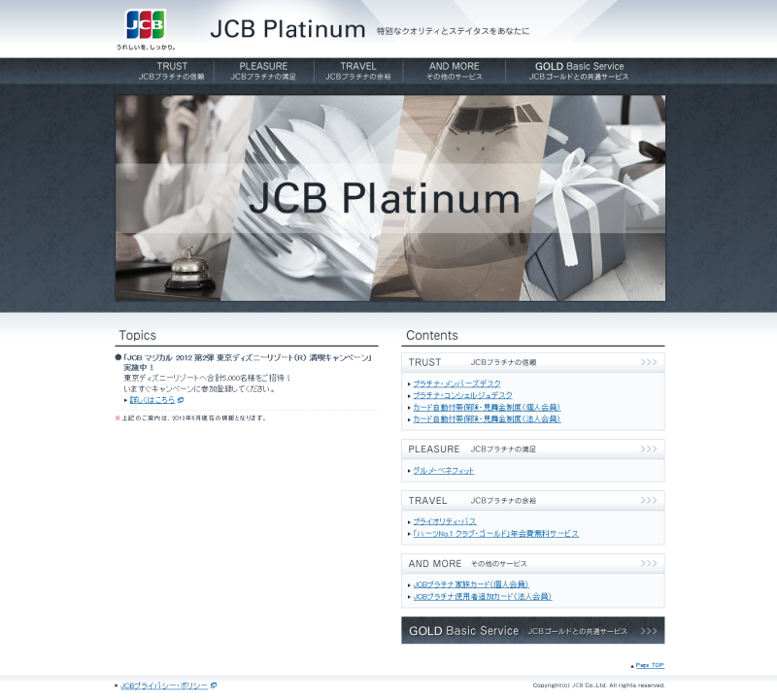Open the ハーツNo.1 クラブ・ゴールド年会費無料サービス link
Image resolution: width=777 pixels, height=700 pixels.
pos(495,534)
